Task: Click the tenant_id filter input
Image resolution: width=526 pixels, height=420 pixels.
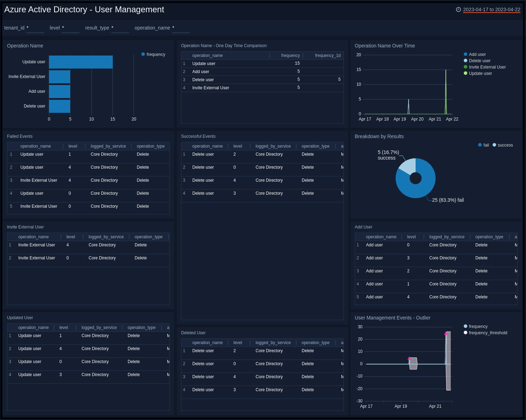Action: pos(36,28)
